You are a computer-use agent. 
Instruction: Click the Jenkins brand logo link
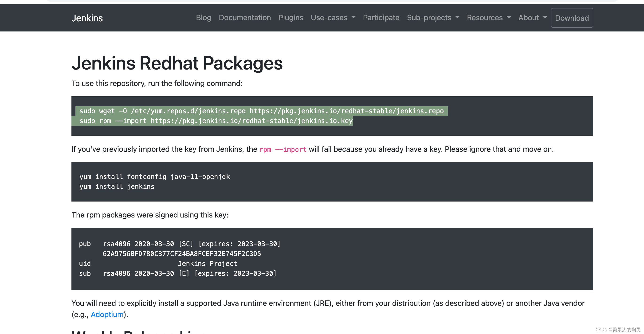(87, 18)
